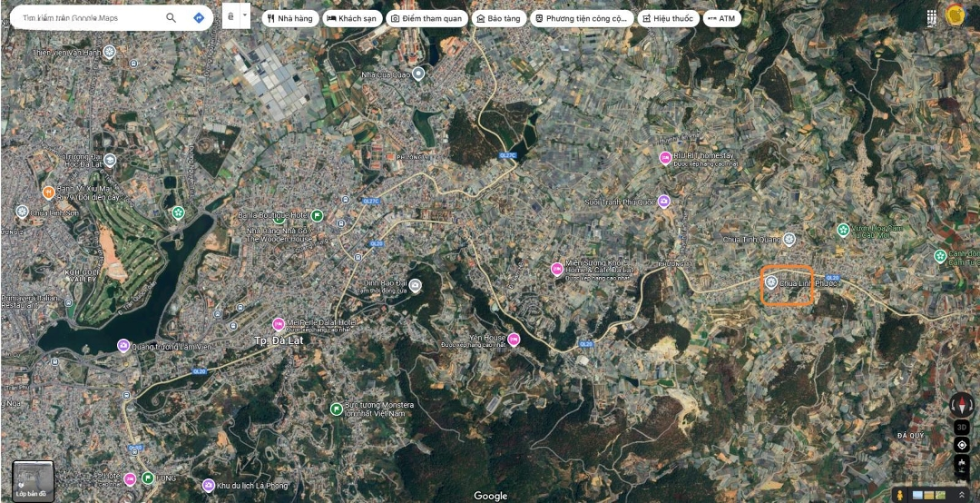Show Điểm tham quan attractions
The image size is (980, 503).
(x=426, y=18)
